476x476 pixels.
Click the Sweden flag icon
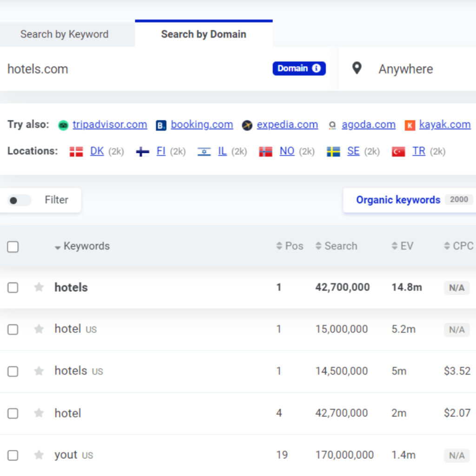tap(333, 152)
